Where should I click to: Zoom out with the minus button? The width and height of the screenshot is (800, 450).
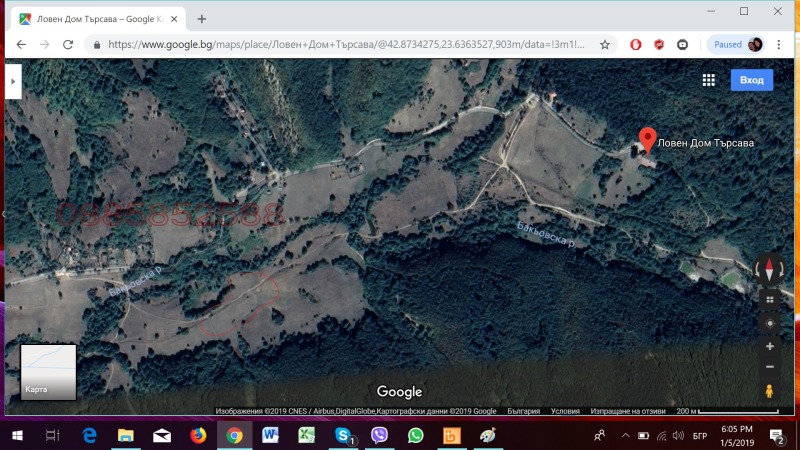coord(769,366)
